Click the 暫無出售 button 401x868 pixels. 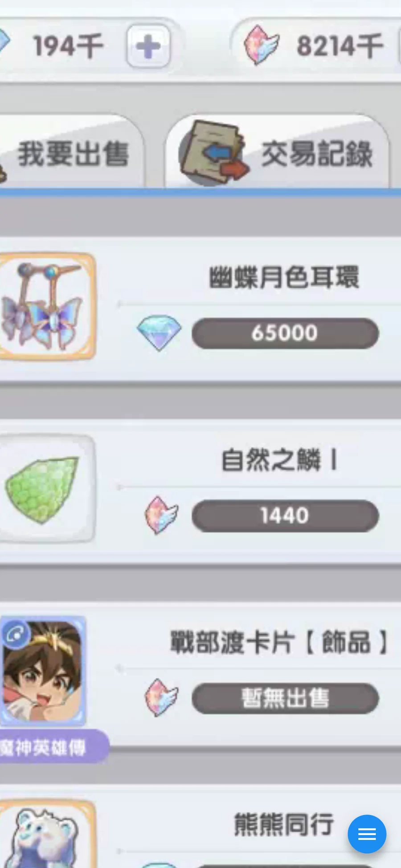(285, 698)
